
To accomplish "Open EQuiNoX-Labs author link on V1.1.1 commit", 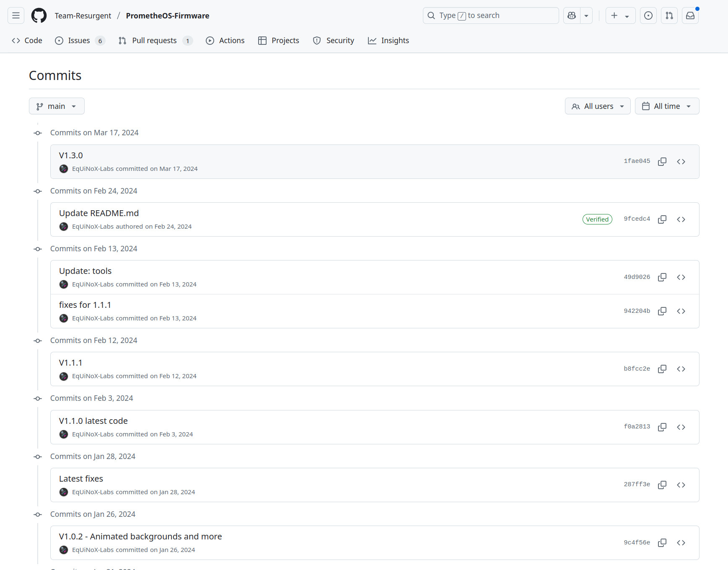I will coord(93,376).
